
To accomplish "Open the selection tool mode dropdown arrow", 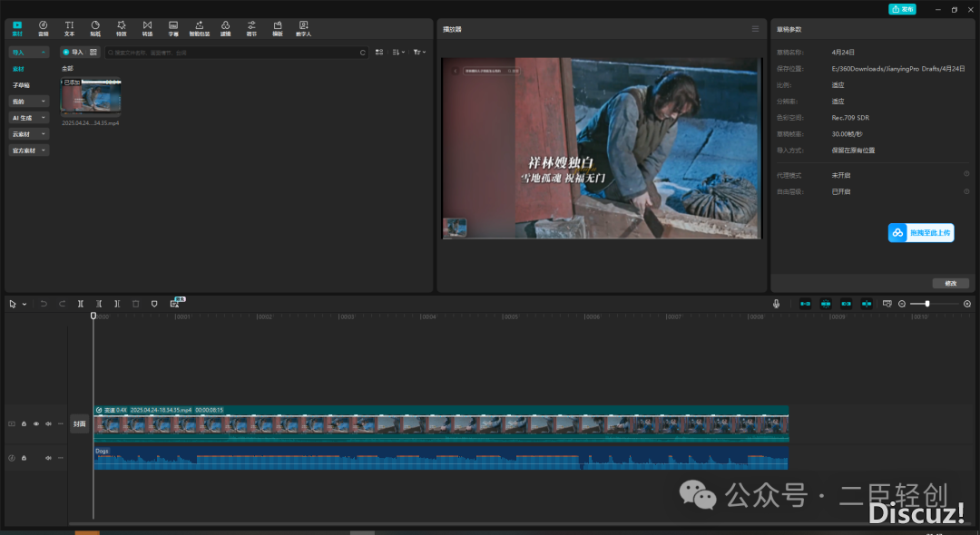I will 24,304.
